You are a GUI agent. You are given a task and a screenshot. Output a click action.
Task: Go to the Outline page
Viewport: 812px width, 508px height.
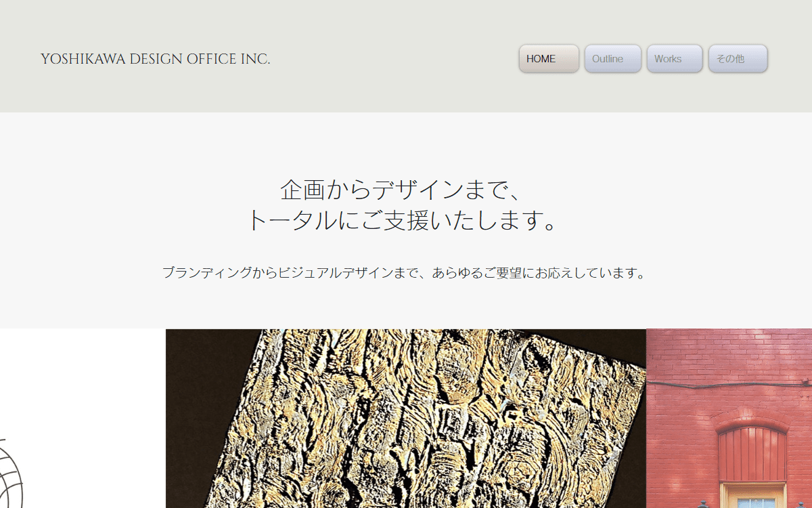point(613,59)
